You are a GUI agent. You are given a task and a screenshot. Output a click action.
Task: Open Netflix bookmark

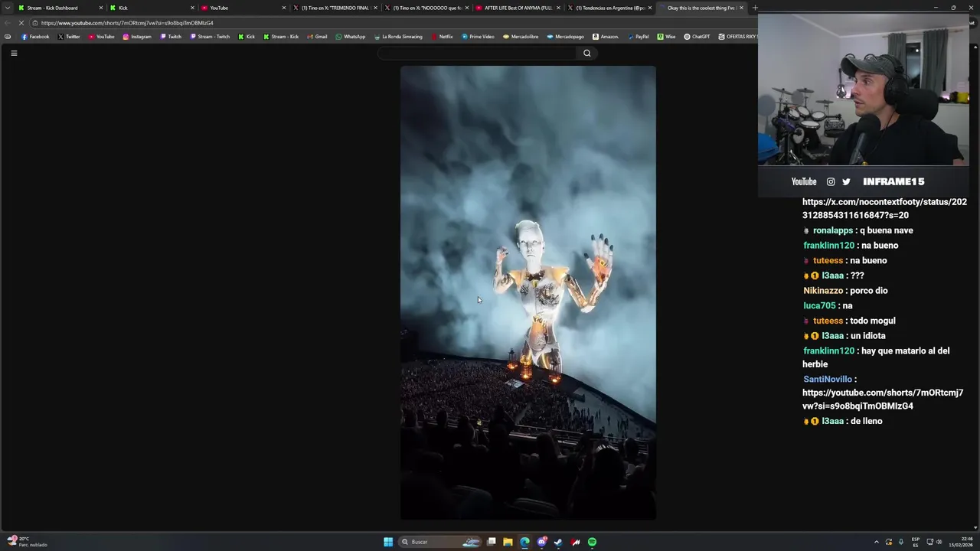coord(442,37)
